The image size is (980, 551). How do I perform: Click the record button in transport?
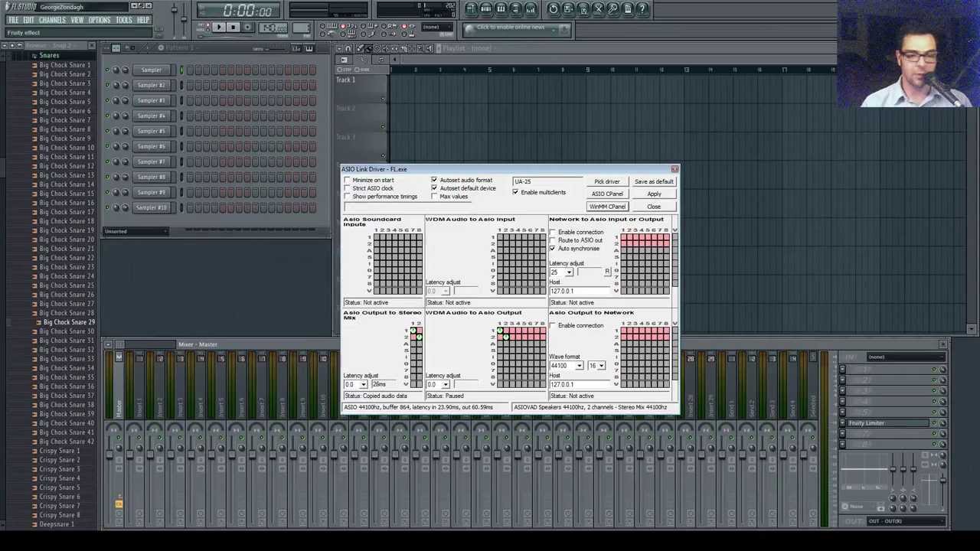click(x=249, y=28)
